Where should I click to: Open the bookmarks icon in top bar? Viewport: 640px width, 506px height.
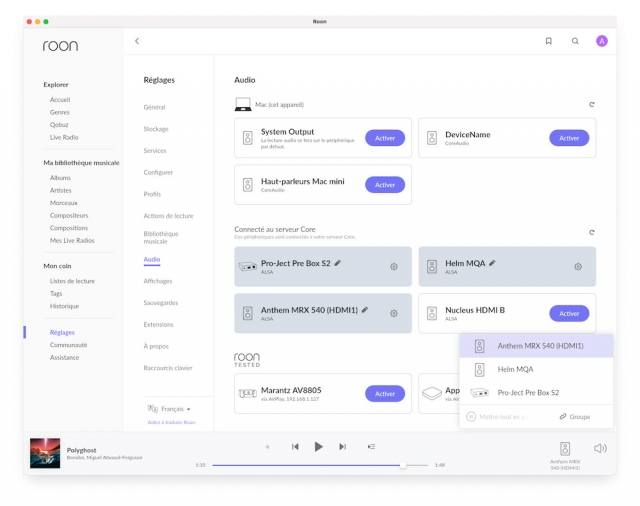549,41
